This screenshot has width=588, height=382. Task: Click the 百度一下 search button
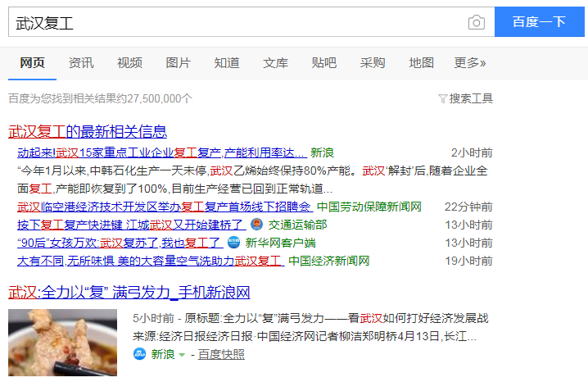[x=539, y=22]
